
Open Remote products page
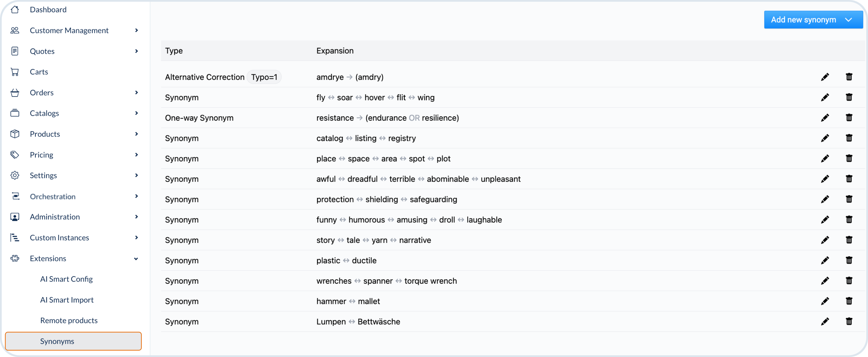pyautogui.click(x=69, y=321)
